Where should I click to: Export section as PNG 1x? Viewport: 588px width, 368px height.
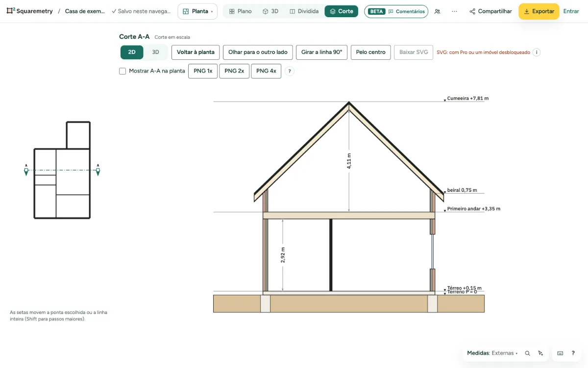click(x=203, y=71)
